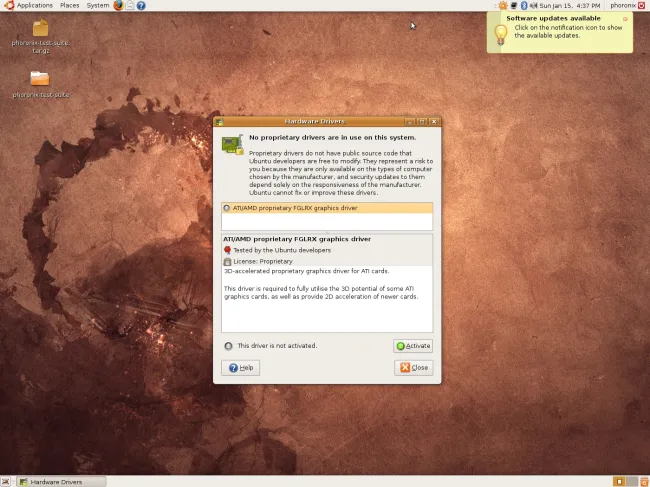
Task: Click the red Tested by Ubuntu developers badge
Action: pyautogui.click(x=227, y=250)
